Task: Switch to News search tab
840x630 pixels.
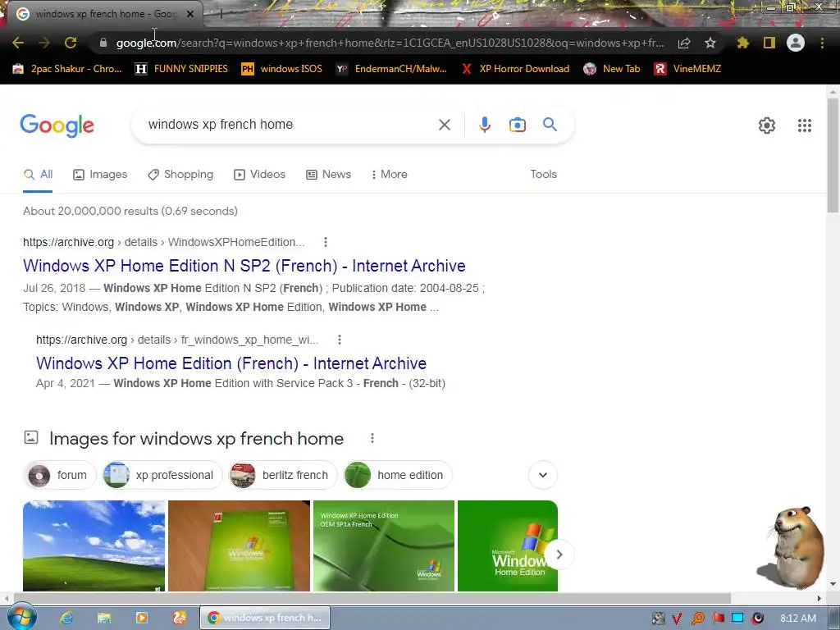Action: click(x=328, y=175)
